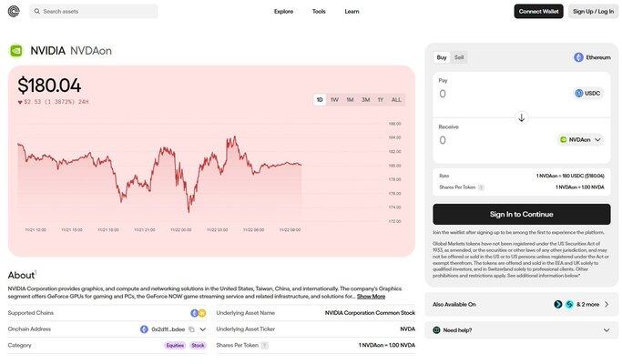Copy the onchain address
Image resolution: width=622 pixels, height=364 pixels.
point(191,329)
